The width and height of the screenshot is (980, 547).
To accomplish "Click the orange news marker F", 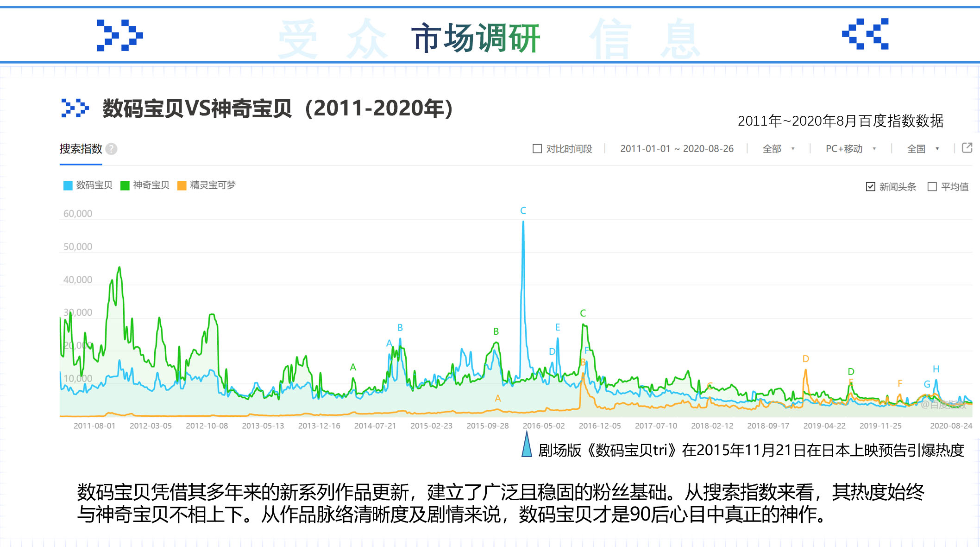I will [x=900, y=383].
